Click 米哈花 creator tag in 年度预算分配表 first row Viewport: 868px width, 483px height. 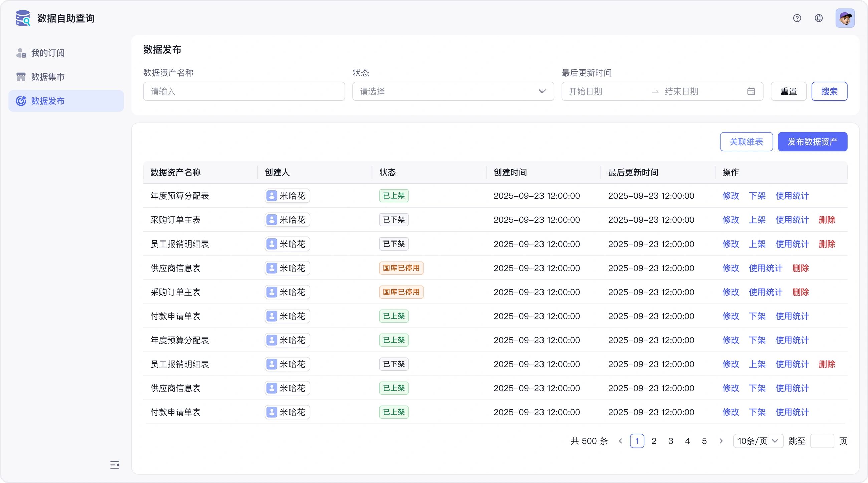287,196
